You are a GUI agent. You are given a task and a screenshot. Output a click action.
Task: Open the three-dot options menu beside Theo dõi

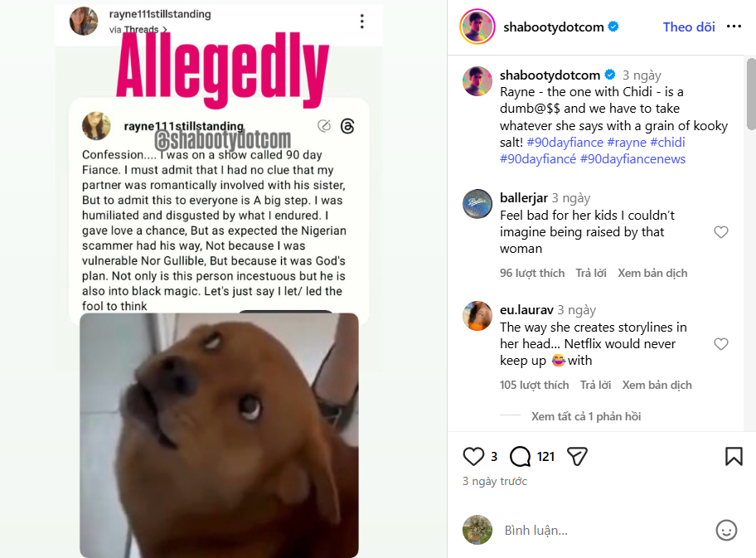click(x=734, y=27)
